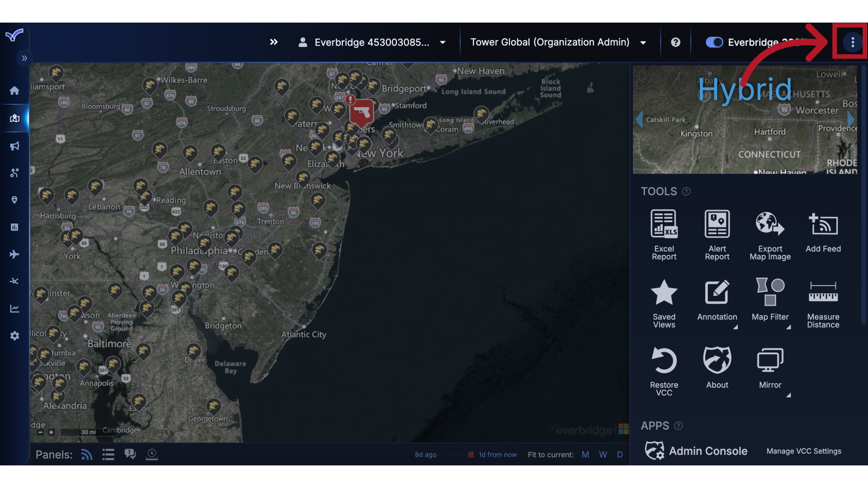
Task: Select the alerts megaphone icon in sidebar
Action: 14,146
